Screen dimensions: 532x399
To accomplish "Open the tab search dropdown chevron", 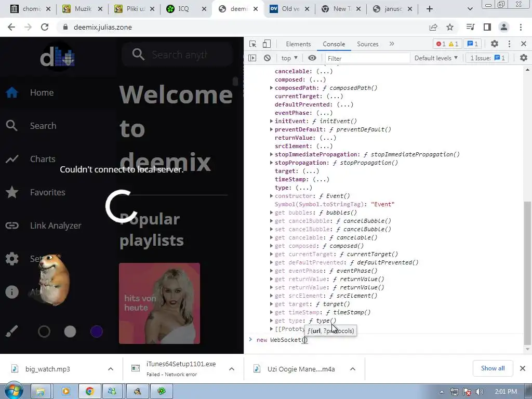I will [x=470, y=9].
